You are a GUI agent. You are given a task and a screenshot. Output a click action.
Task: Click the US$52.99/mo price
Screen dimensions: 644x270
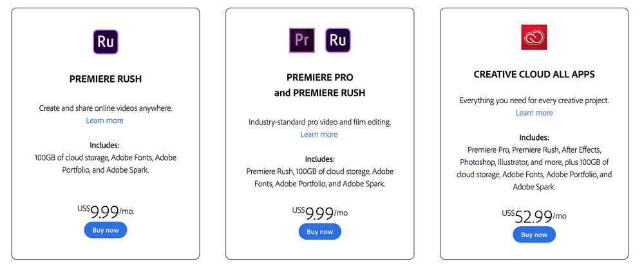(x=534, y=215)
